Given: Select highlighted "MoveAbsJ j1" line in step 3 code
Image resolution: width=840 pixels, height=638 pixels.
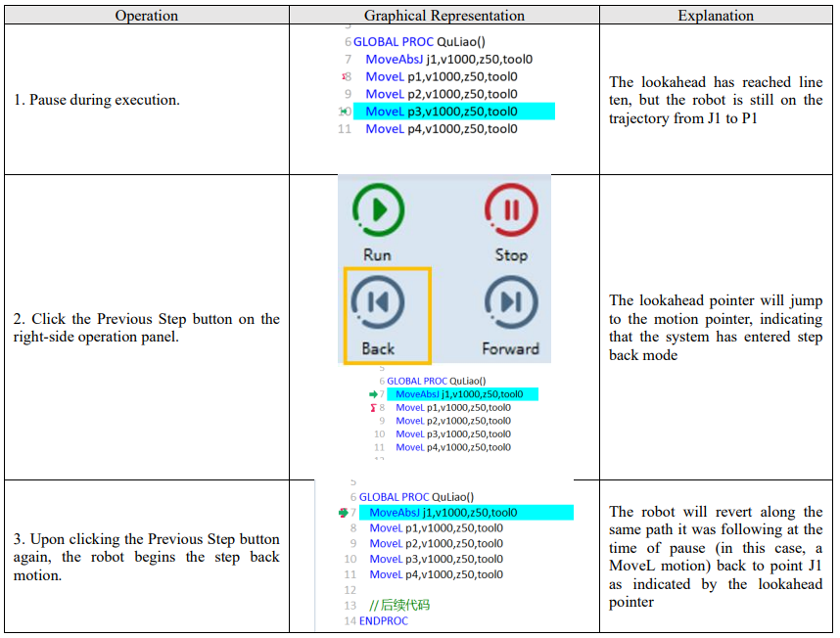Looking at the screenshot, I should (x=466, y=513).
